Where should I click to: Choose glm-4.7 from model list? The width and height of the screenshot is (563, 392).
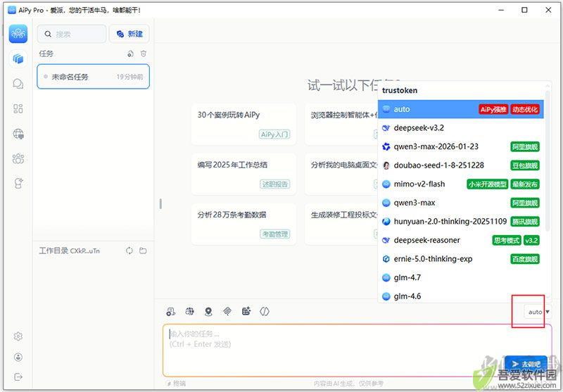point(461,277)
